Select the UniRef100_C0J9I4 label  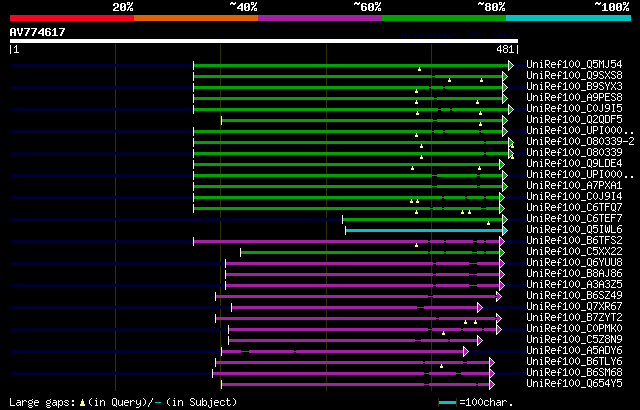coord(574,197)
